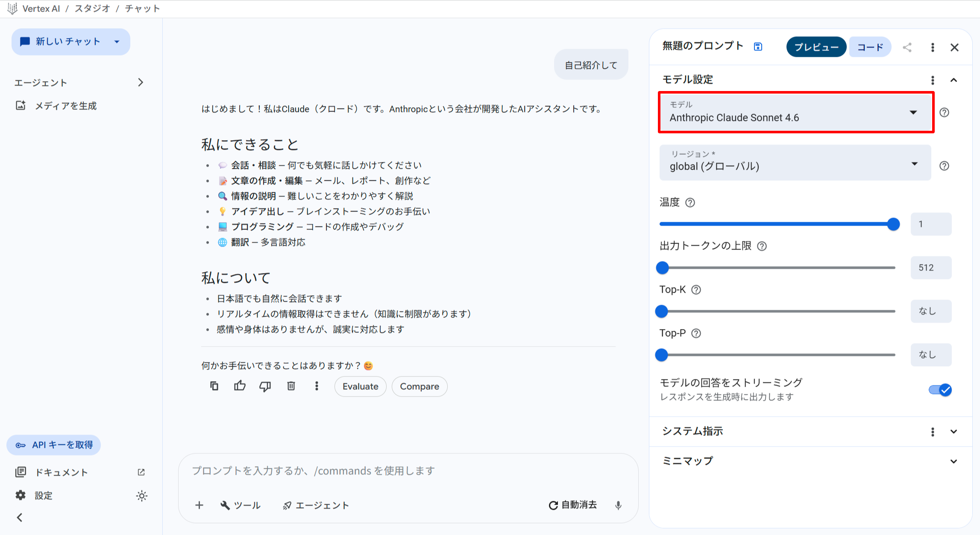Screen dimensions: 980x535
Task: Select the プレビュー tab
Action: [x=816, y=47]
